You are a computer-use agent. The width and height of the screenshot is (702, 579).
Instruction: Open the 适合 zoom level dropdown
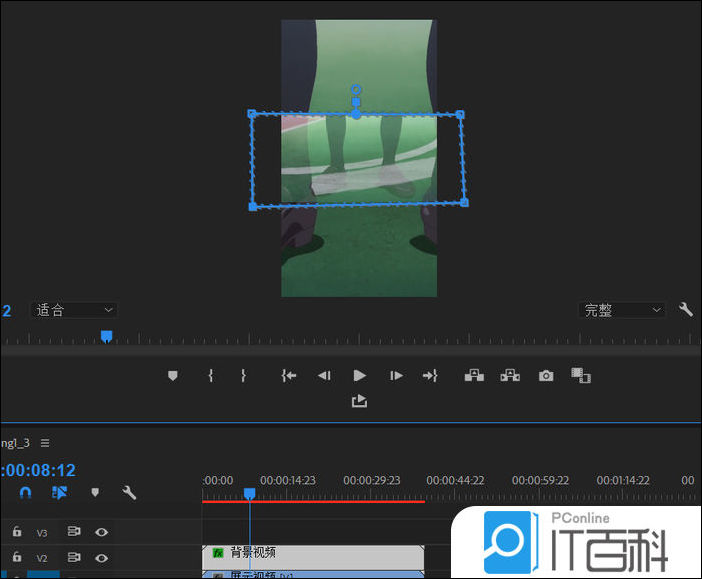pos(75,310)
